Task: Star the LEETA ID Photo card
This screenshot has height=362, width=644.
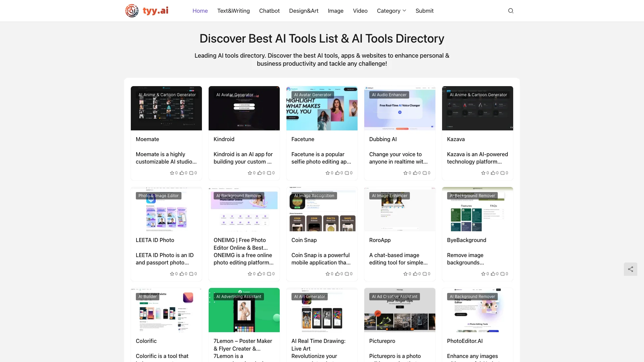Action: coord(172,274)
